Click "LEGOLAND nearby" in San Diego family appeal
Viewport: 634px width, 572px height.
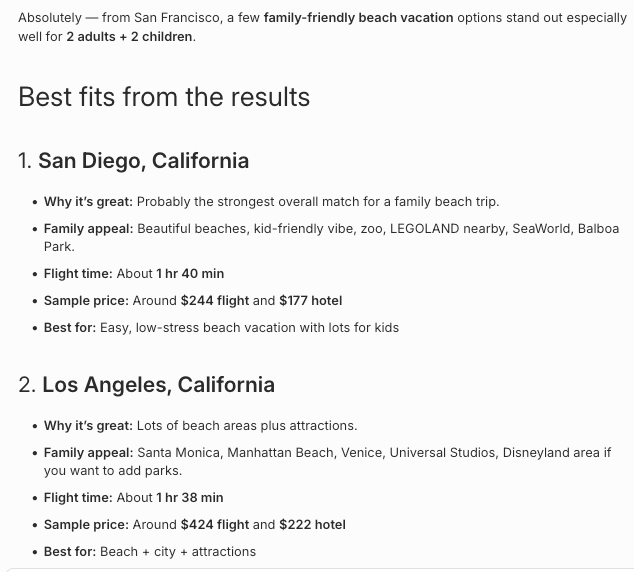point(448,229)
